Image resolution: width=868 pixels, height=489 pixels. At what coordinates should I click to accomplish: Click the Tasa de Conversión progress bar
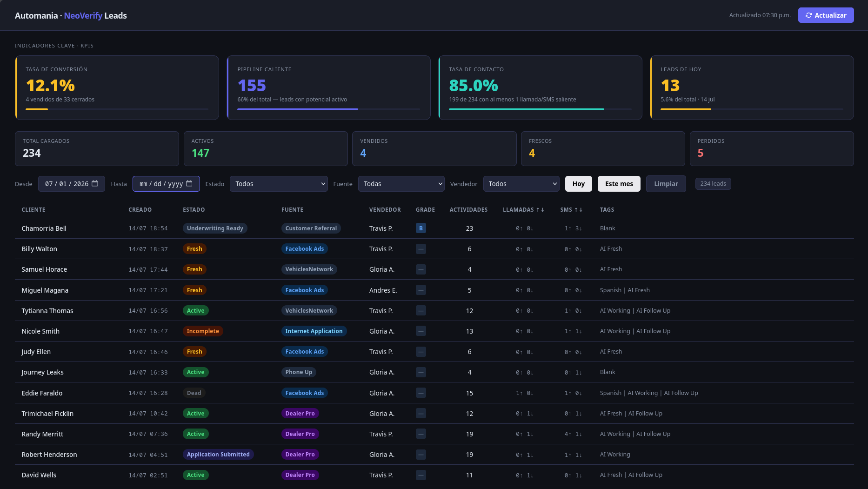[x=117, y=109]
